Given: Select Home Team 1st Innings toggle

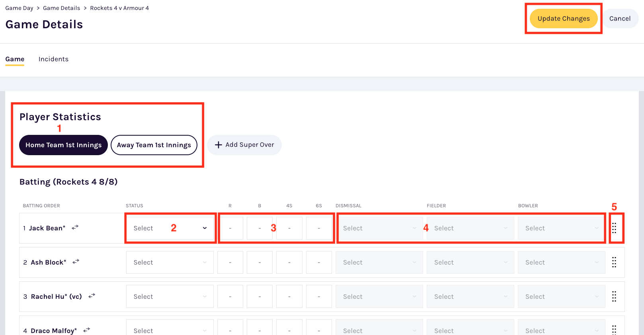Looking at the screenshot, I should [64, 145].
